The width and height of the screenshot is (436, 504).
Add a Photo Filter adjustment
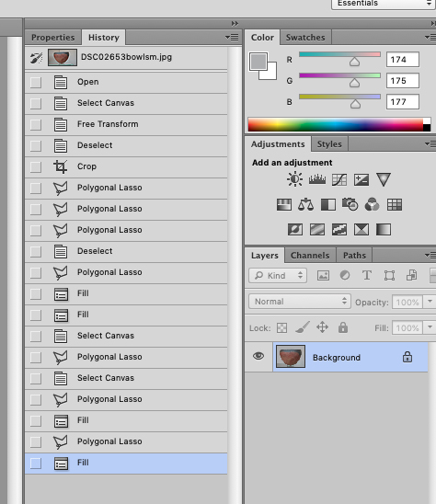(x=350, y=204)
